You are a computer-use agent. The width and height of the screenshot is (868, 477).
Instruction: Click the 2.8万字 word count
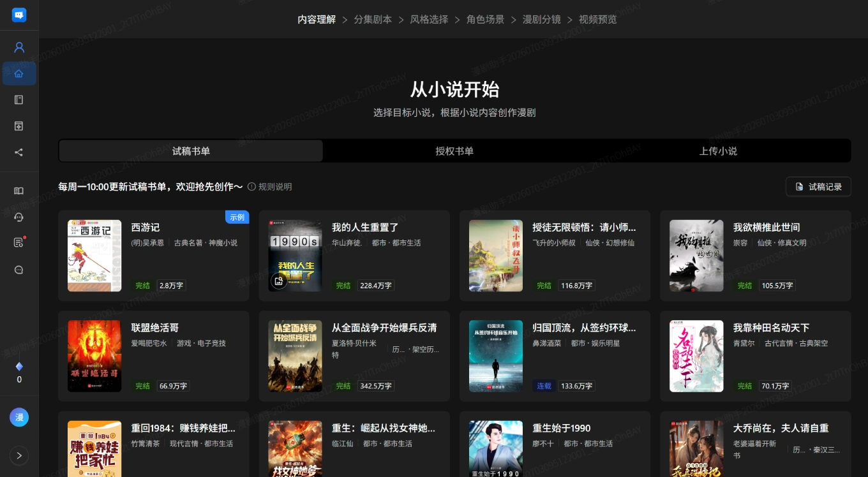click(x=171, y=286)
